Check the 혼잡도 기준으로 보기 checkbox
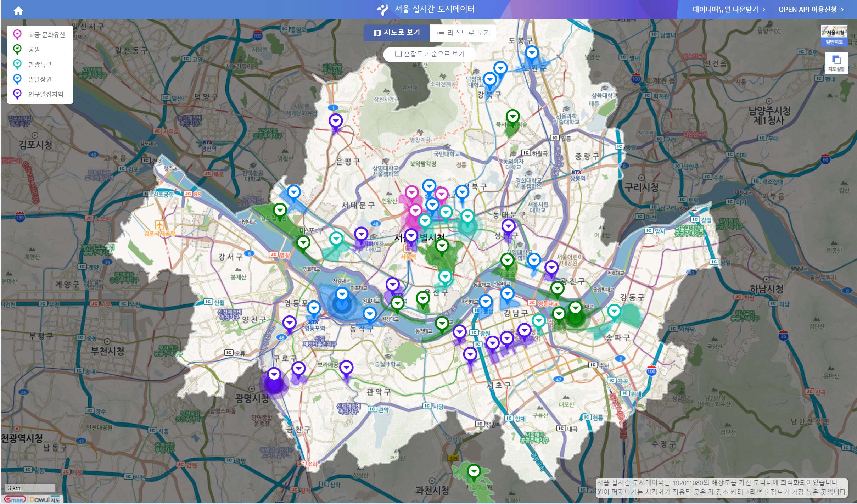This screenshot has height=504, width=857. coord(398,54)
